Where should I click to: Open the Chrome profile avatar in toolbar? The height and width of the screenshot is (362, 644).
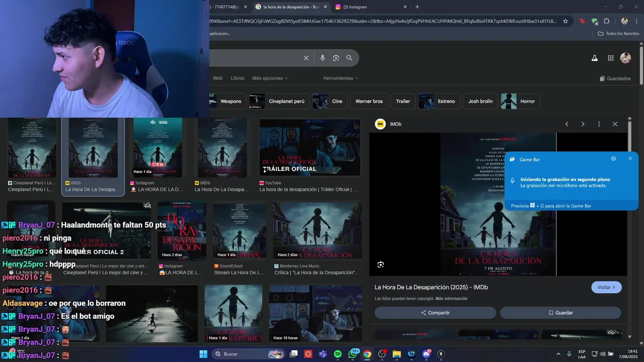(624, 21)
